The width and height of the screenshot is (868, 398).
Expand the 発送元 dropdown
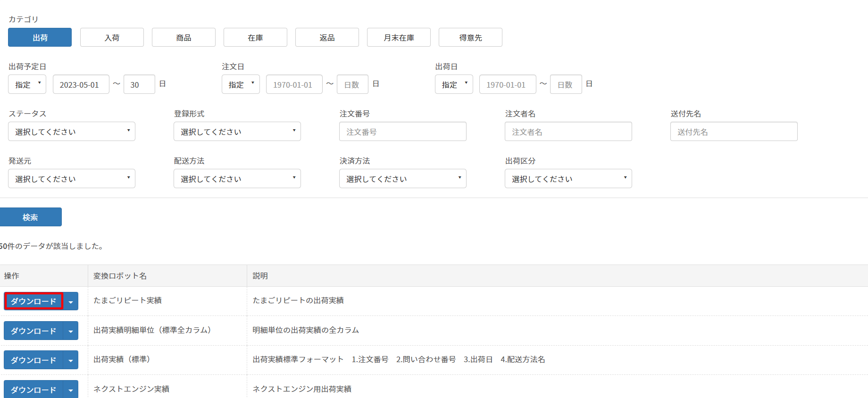[72, 179]
